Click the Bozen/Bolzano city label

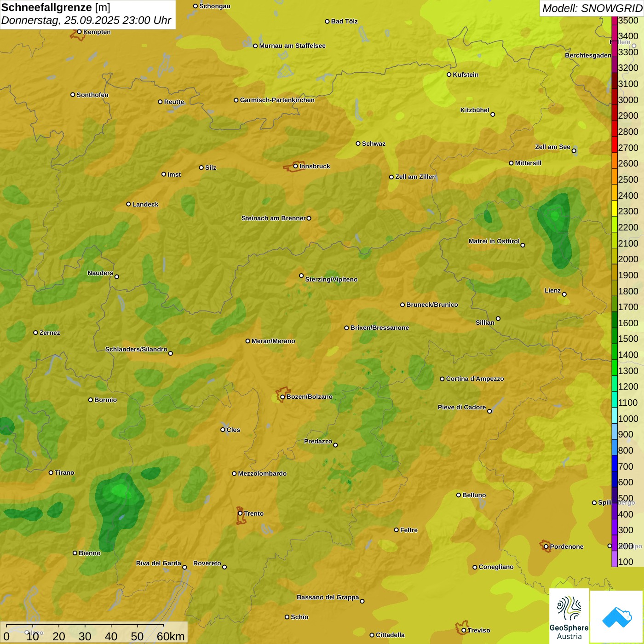(309, 397)
